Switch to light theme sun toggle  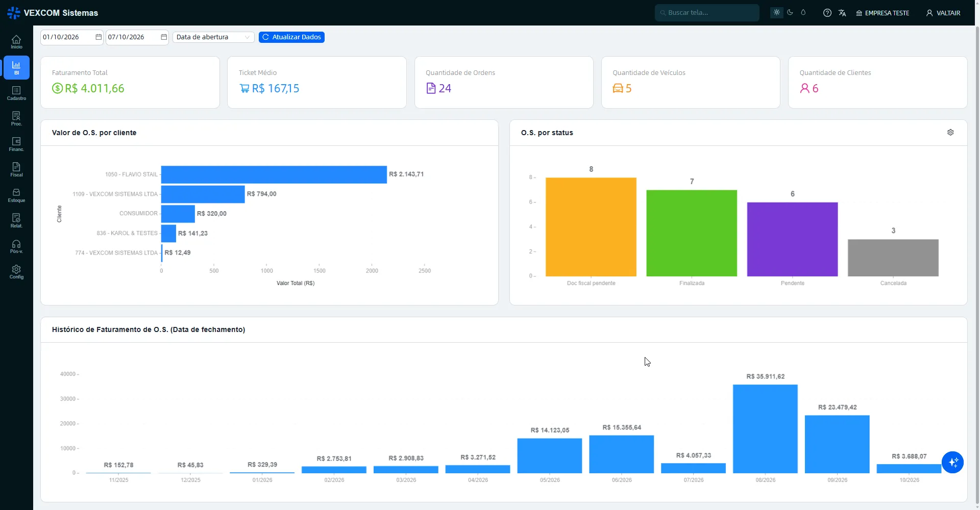[x=777, y=12]
